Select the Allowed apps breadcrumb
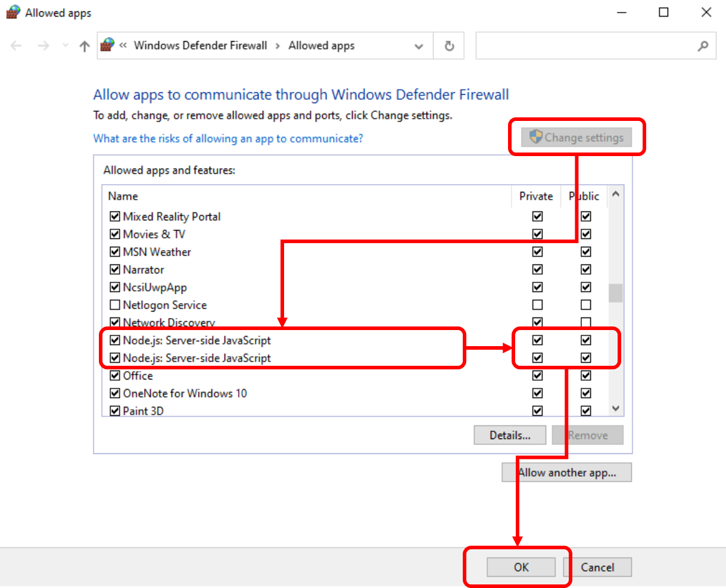The image size is (726, 588). [x=322, y=45]
